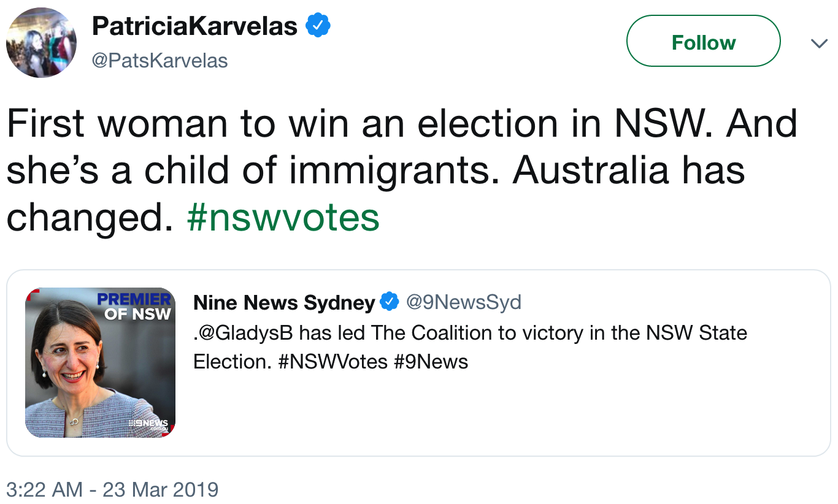Open the Nine News Sydney account name

(283, 302)
